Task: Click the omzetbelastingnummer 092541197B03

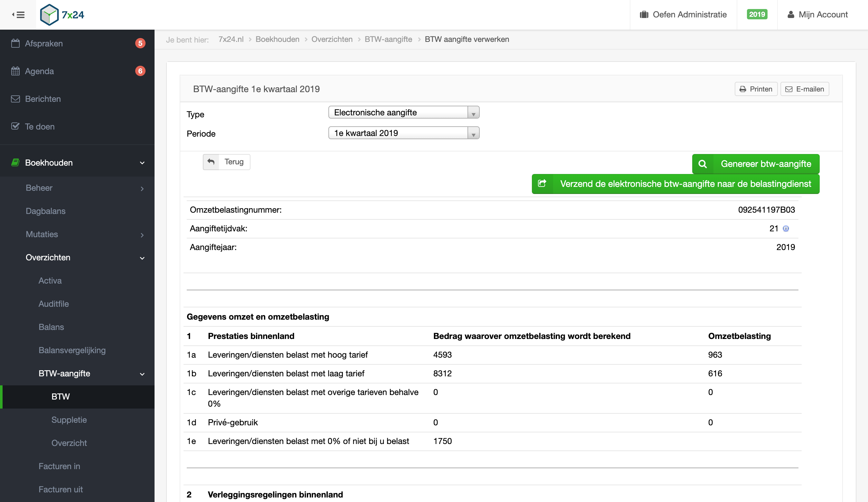Action: pyautogui.click(x=766, y=210)
